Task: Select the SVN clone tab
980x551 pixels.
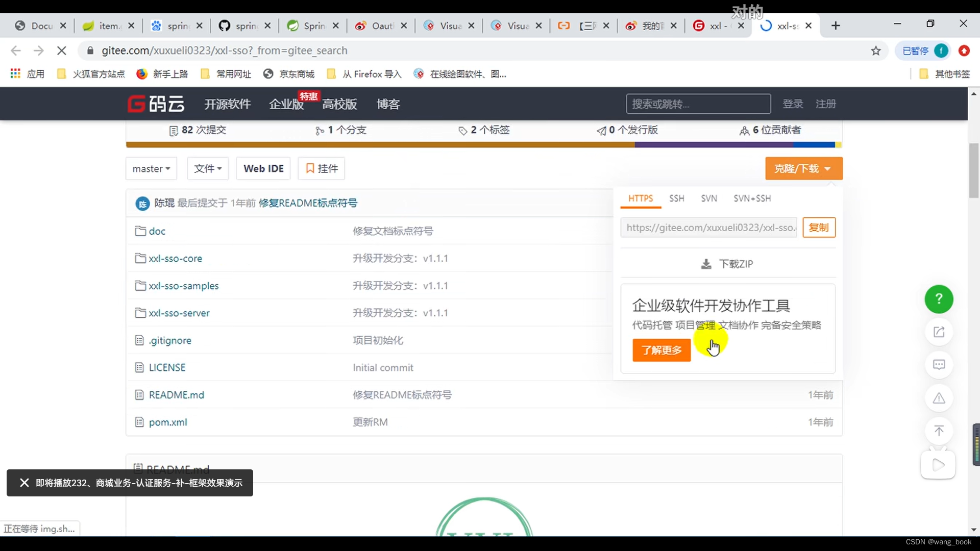Action: pos(709,198)
